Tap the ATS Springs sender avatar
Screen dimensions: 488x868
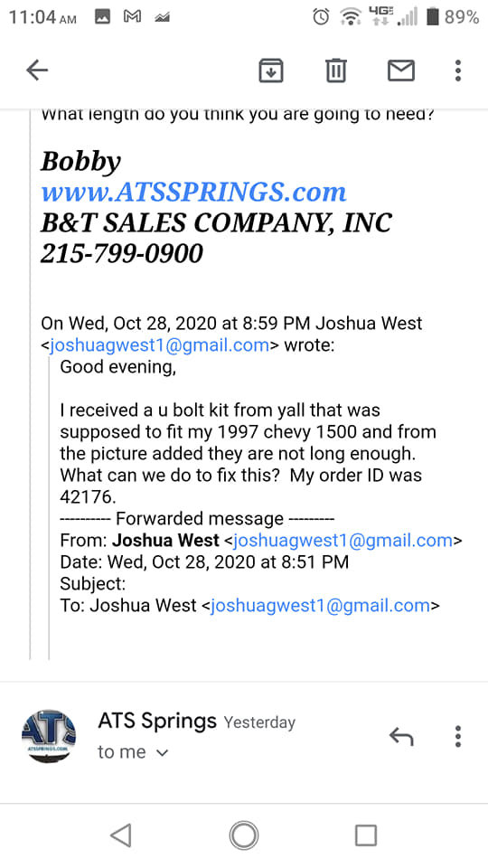[49, 736]
